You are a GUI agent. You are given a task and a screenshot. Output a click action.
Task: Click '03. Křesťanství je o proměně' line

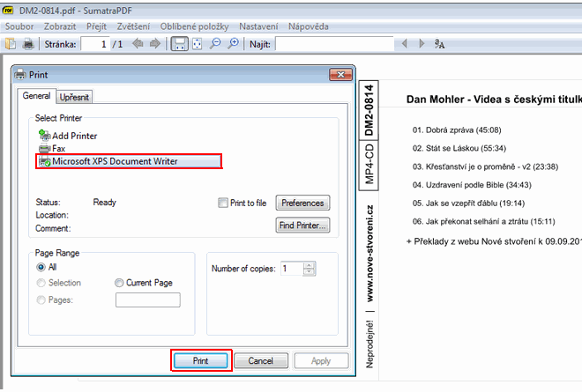click(485, 166)
